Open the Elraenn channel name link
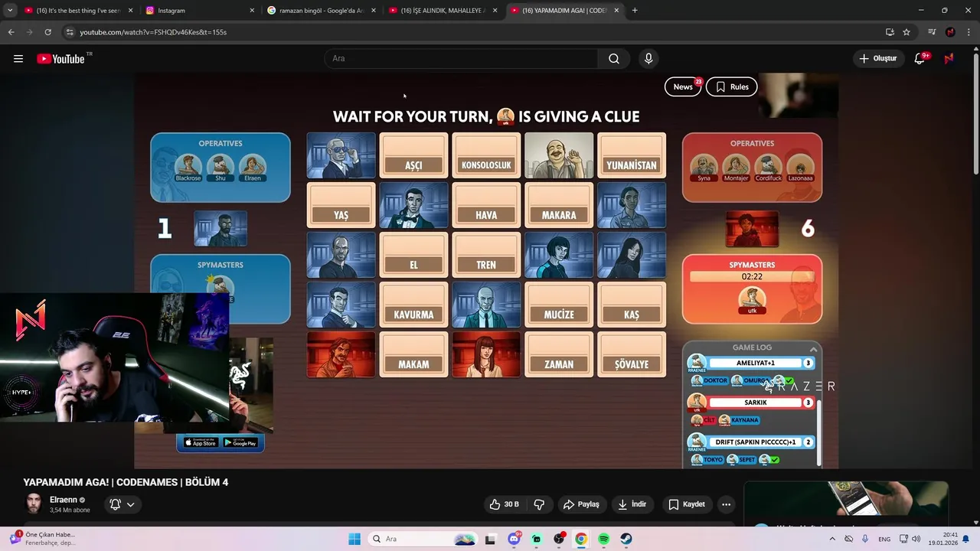This screenshot has height=551, width=980. [x=64, y=500]
